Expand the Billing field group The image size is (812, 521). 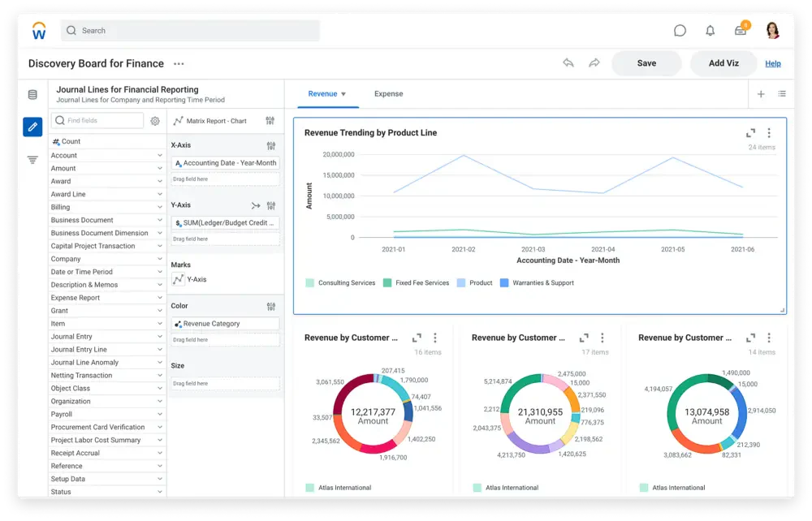point(160,207)
